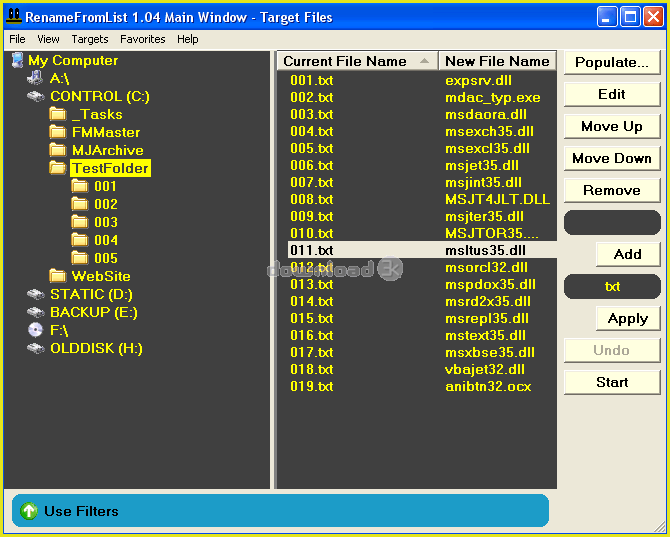This screenshot has height=537, width=670.
Task: Click the RenameFromList title bar app icon
Action: 14,16
